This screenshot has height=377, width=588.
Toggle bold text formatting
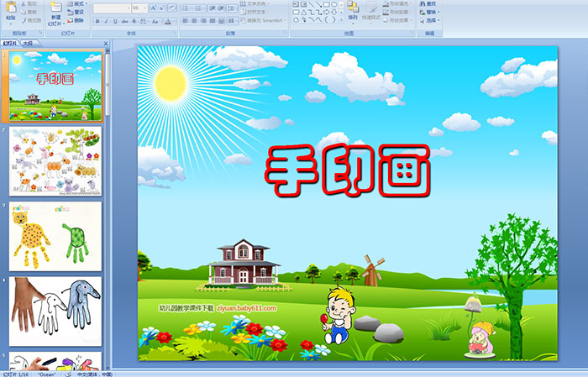[x=97, y=21]
